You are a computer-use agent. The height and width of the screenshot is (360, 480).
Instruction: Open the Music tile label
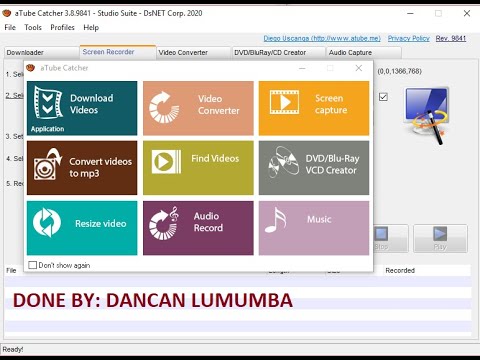[x=319, y=219]
